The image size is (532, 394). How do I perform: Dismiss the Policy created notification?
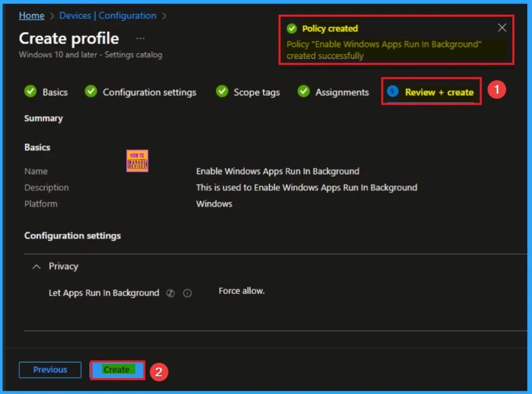click(502, 28)
